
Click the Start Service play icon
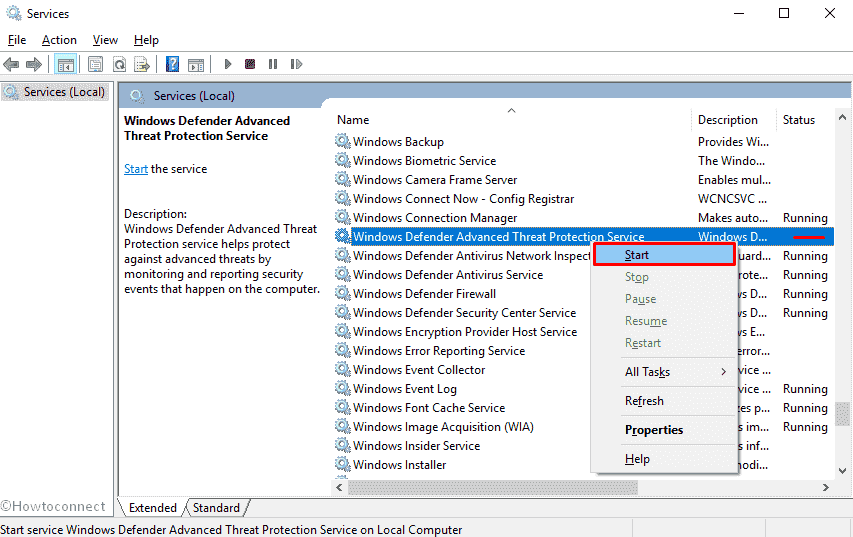tap(228, 64)
